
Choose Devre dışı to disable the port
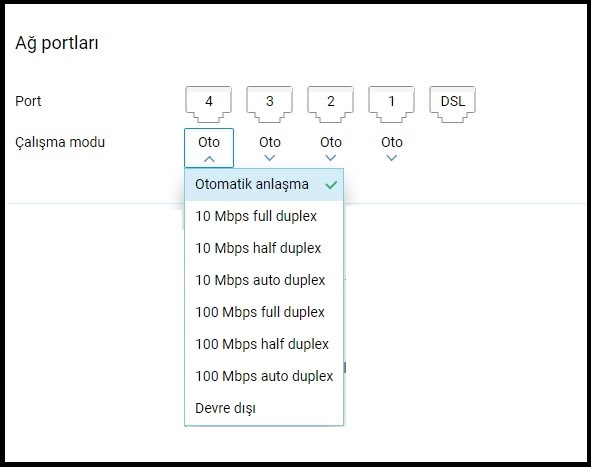264,408
